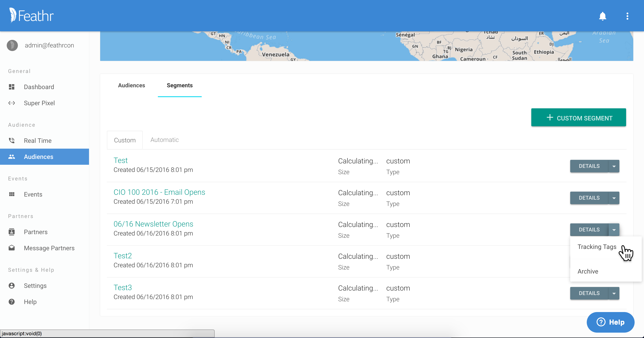Viewport: 644px width, 338px height.
Task: Expand dropdown arrow for Test3 segment
Action: tap(614, 293)
